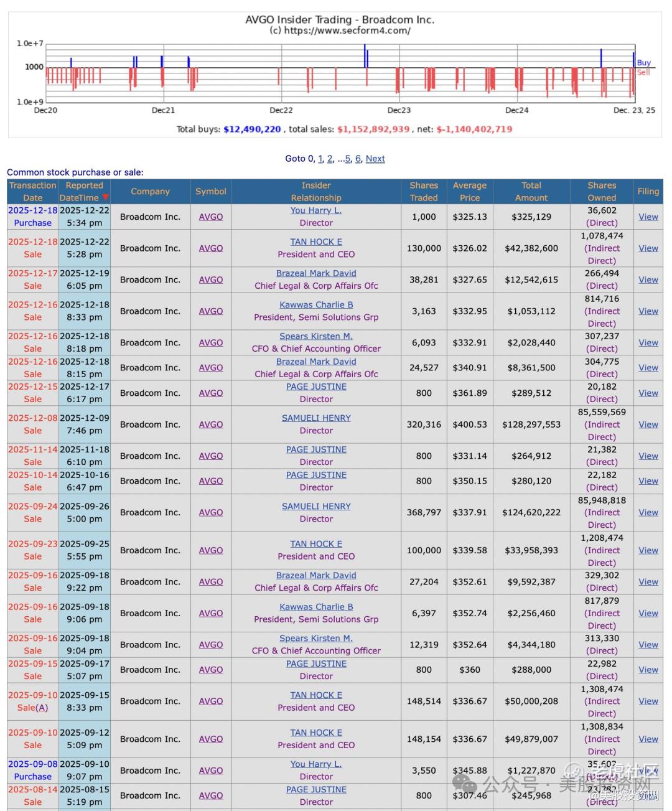Open PAGE JUSTINE link in 2025-12-15 row
The image size is (672, 811).
316,387
